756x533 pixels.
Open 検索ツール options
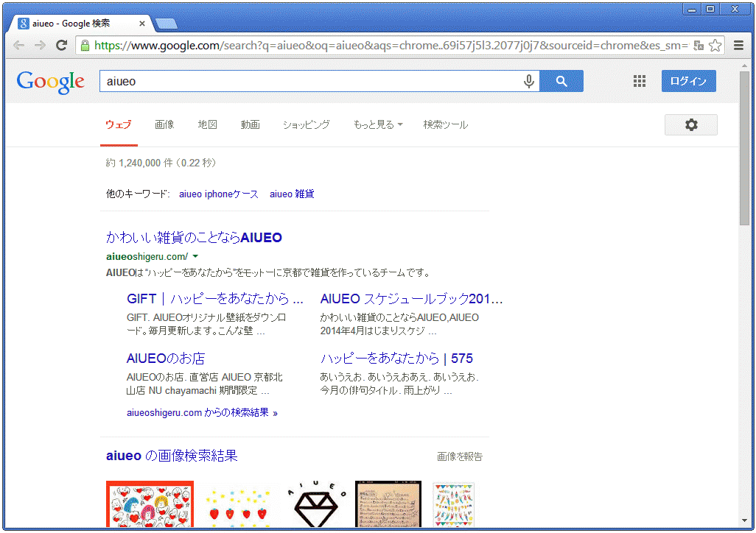tap(446, 125)
